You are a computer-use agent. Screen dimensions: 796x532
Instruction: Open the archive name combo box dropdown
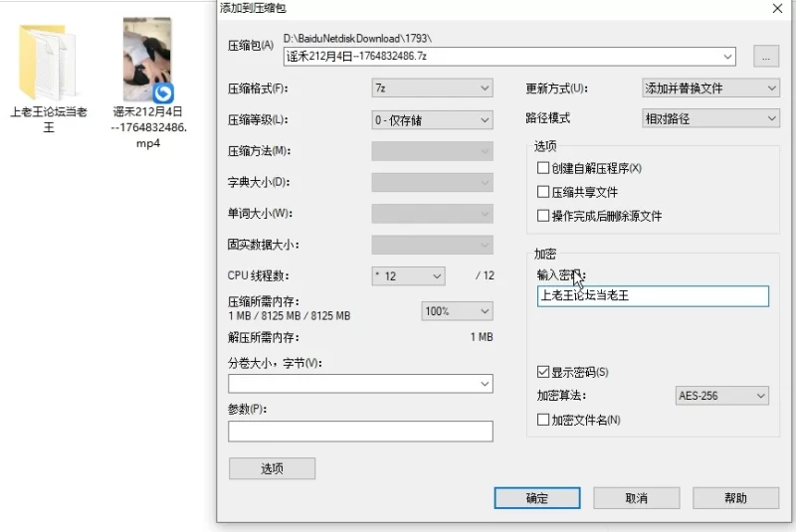(727, 57)
